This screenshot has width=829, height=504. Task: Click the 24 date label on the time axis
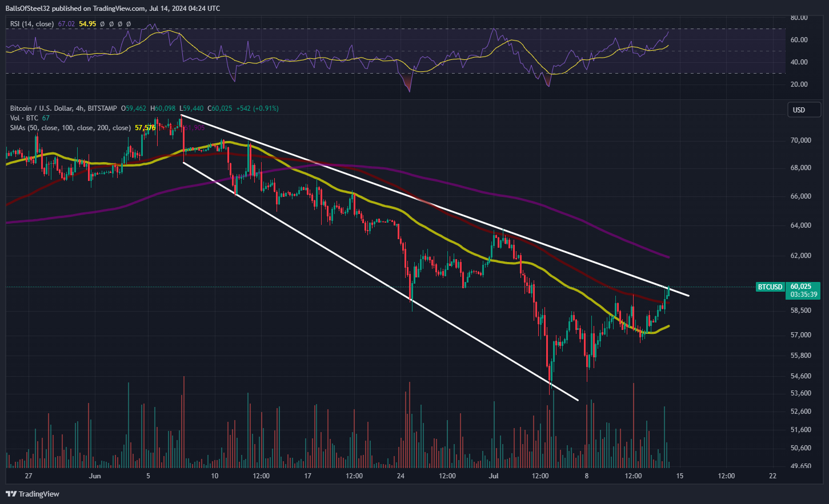click(401, 475)
